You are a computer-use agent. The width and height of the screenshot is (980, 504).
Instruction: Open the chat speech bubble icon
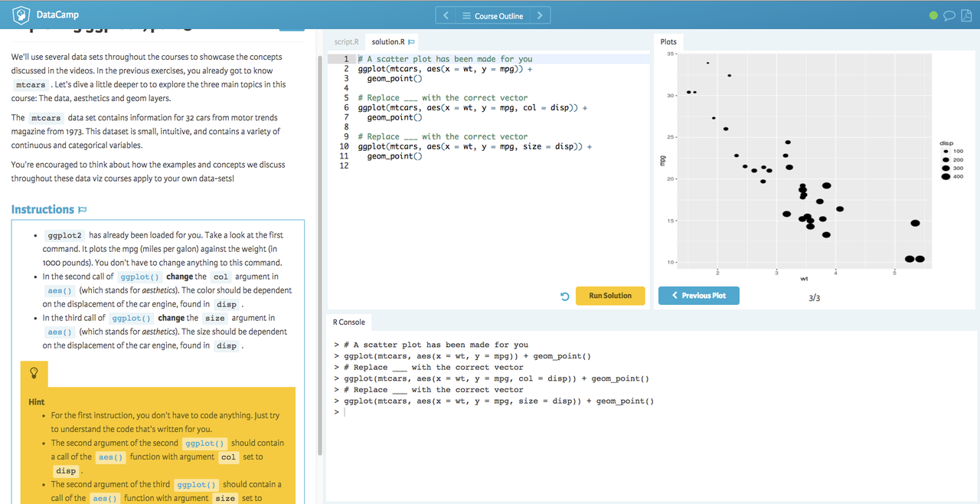click(949, 15)
